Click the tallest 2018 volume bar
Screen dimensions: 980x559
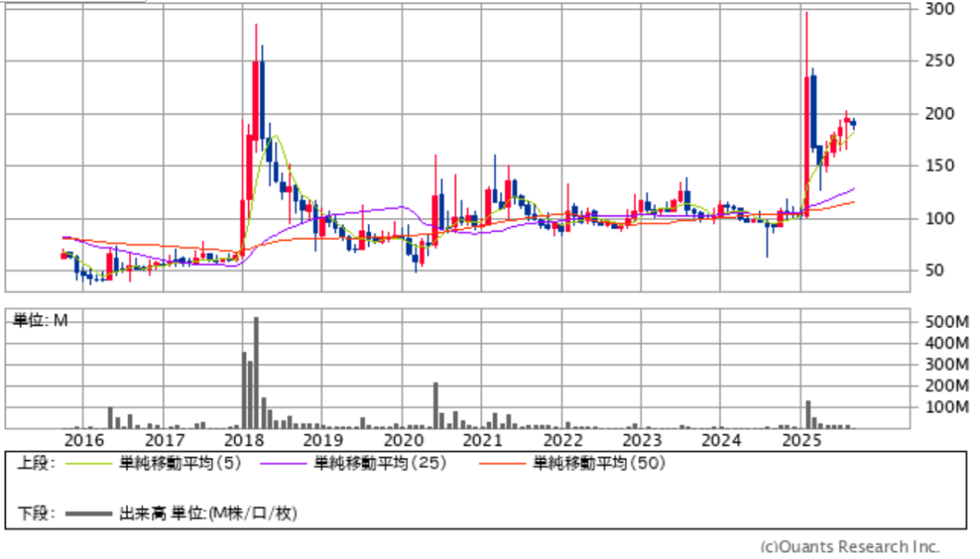click(256, 373)
